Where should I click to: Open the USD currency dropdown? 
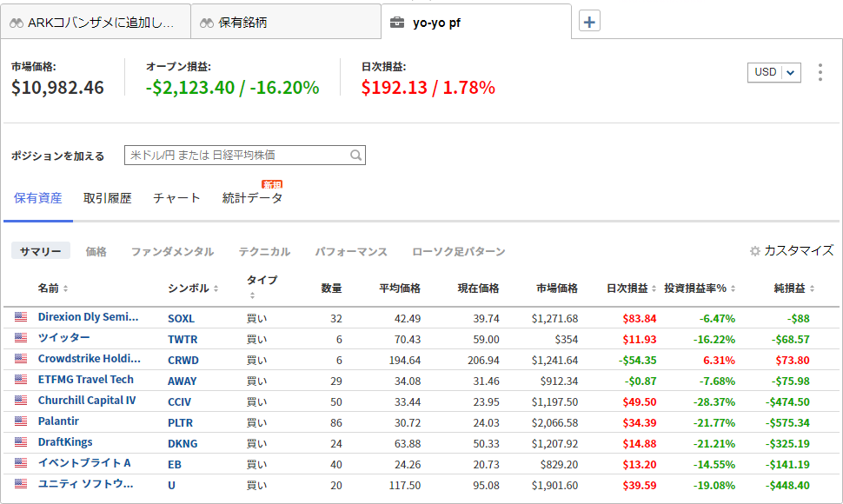774,72
